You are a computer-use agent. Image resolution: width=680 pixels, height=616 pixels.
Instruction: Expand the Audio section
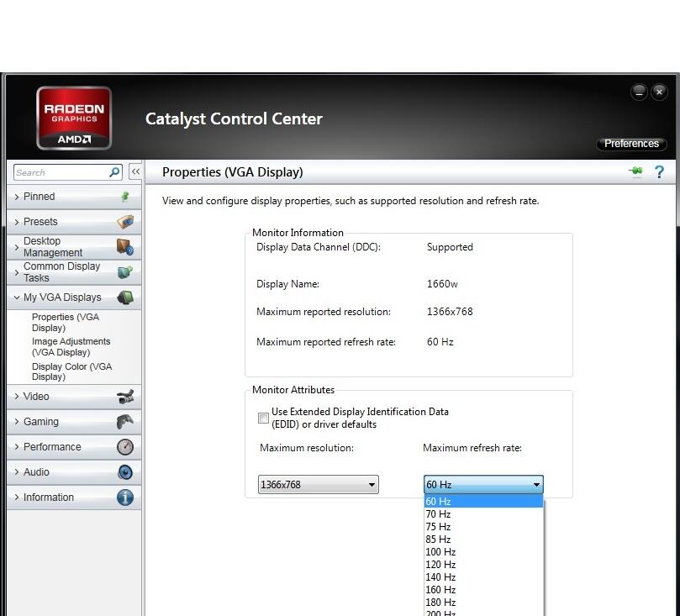pyautogui.click(x=74, y=472)
